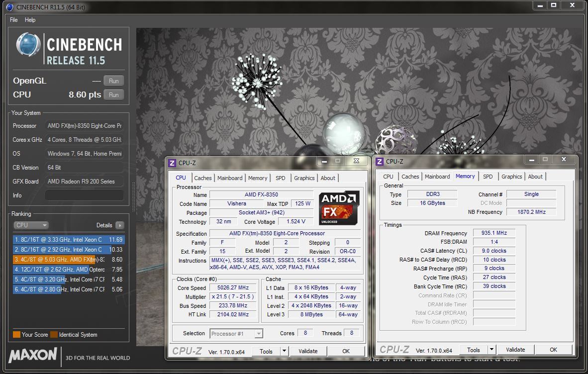Switch to About tab in left CPU-Z
This screenshot has height=374, width=588.
click(x=328, y=178)
